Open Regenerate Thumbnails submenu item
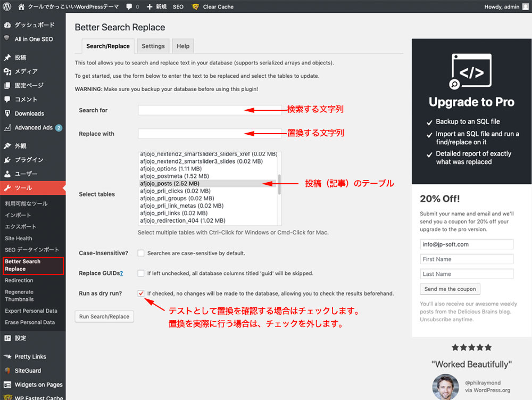The image size is (532, 400). (x=19, y=296)
